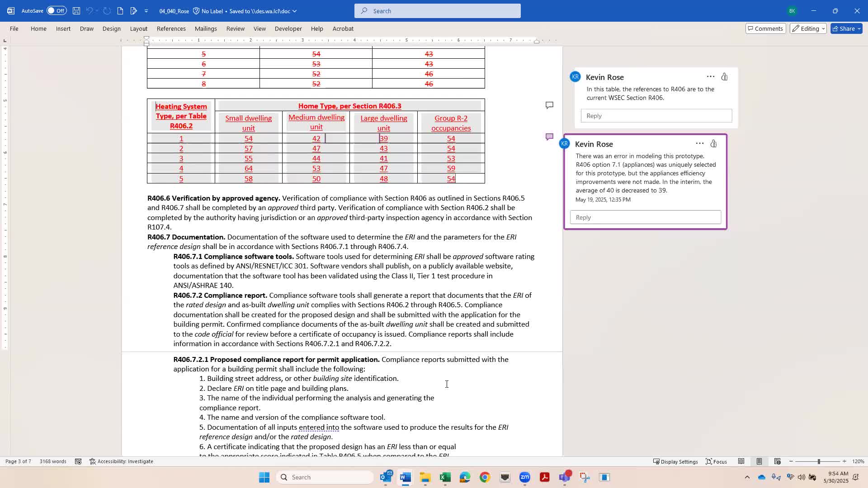868x488 pixels.
Task: Switch to the Insert tab
Action: pos(63,28)
